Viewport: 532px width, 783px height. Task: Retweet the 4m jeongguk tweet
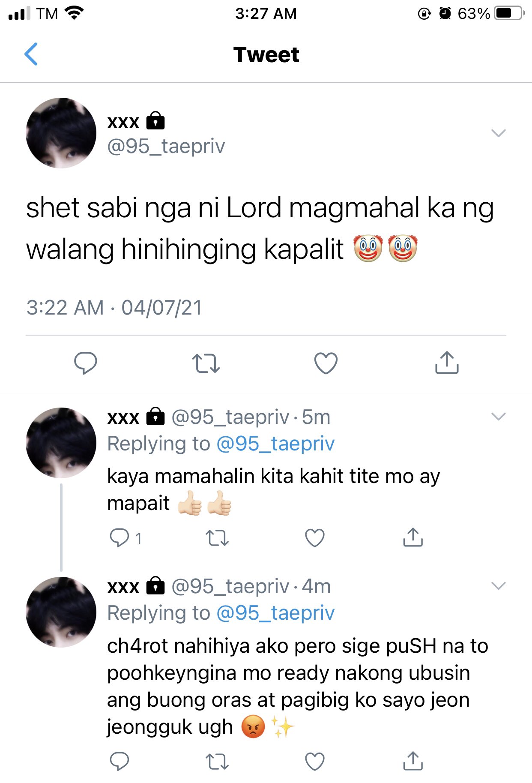point(217,762)
